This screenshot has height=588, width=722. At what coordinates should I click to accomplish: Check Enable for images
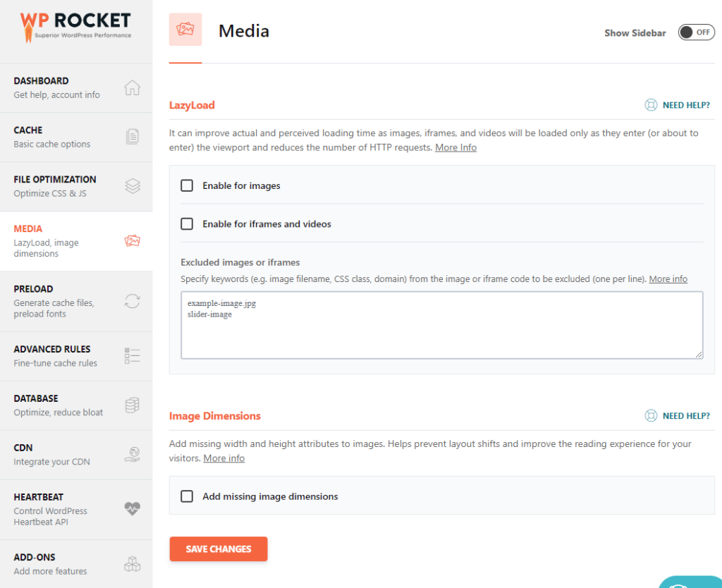coord(186,185)
